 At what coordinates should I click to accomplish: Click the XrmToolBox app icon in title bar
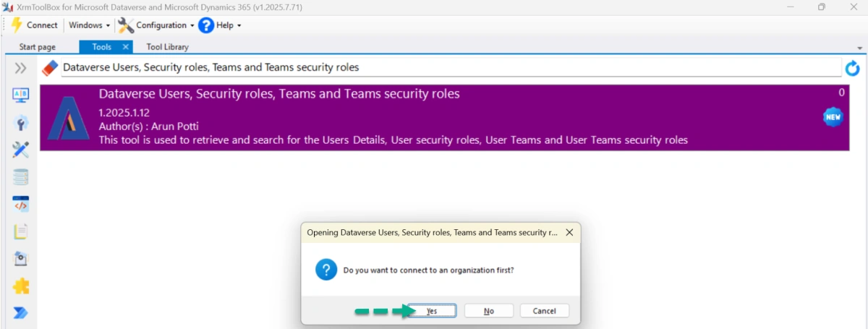(x=8, y=7)
